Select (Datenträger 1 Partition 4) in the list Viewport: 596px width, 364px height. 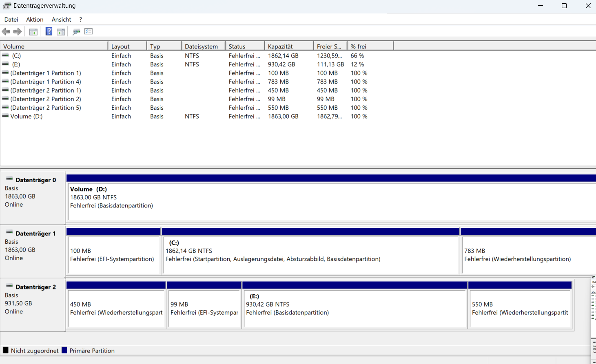[x=46, y=82]
